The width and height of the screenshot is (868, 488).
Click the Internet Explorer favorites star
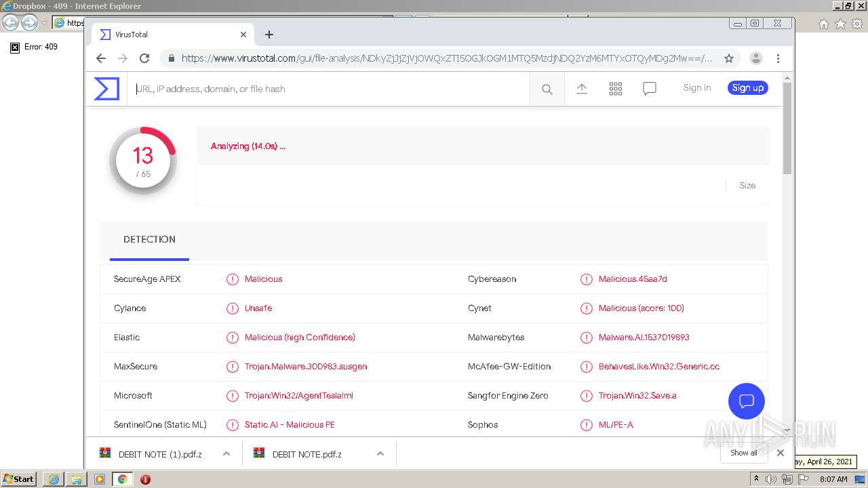tap(840, 24)
